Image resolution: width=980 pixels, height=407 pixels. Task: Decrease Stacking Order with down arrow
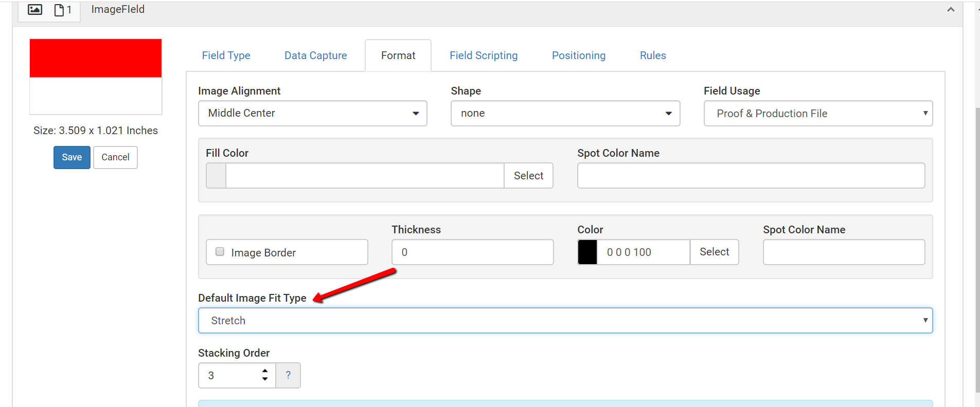point(265,379)
